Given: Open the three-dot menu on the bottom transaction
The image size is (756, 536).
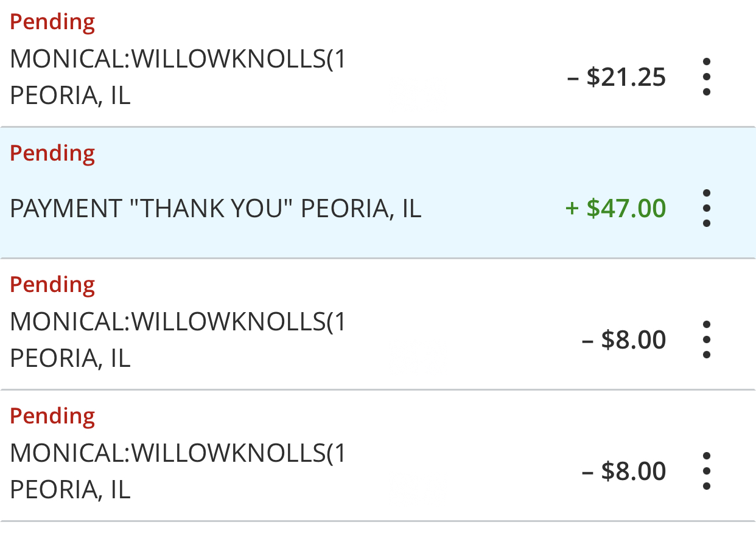Looking at the screenshot, I should pos(706,471).
